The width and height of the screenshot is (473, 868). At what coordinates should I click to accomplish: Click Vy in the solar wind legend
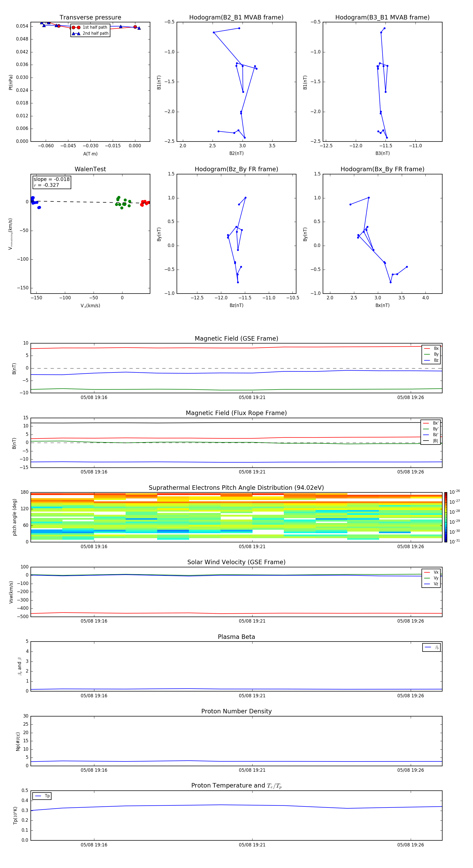point(431,578)
